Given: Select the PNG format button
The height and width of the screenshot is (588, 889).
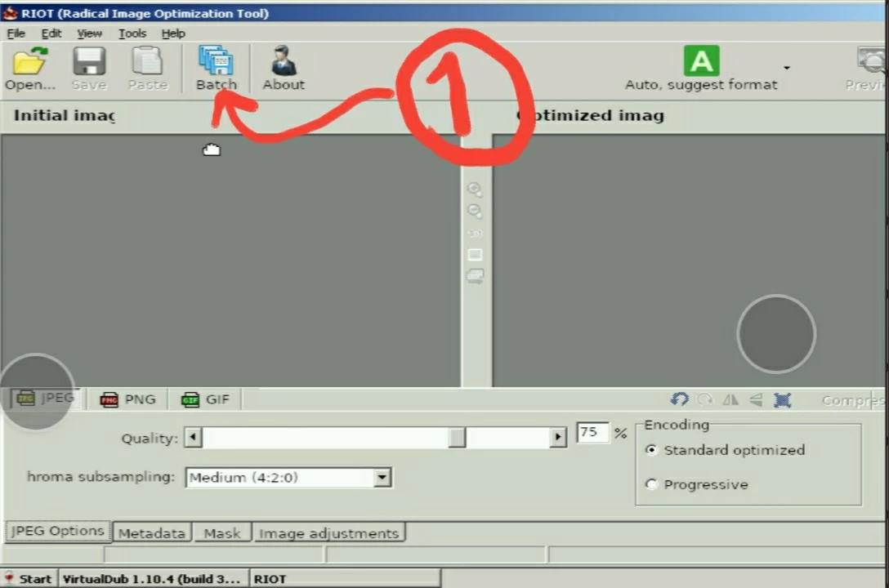Looking at the screenshot, I should tap(127, 399).
